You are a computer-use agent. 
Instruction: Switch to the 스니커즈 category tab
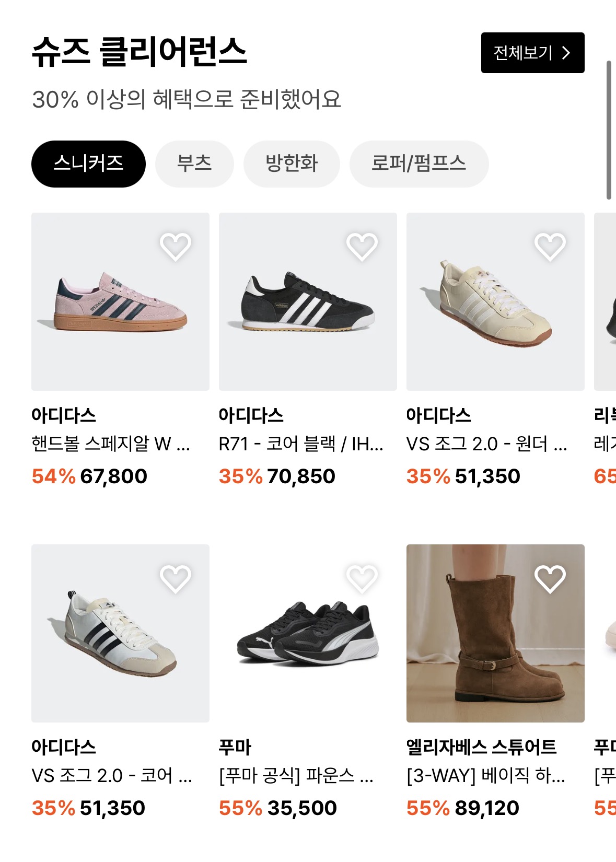(89, 164)
